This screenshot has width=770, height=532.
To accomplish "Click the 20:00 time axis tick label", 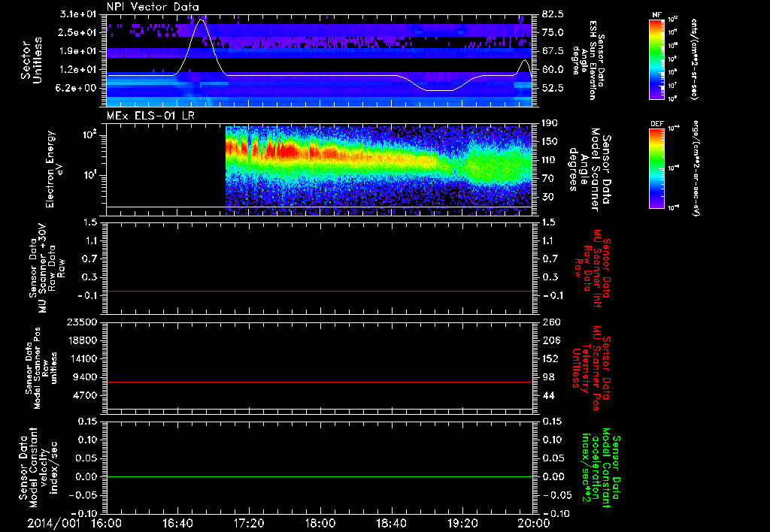I will click(x=534, y=523).
